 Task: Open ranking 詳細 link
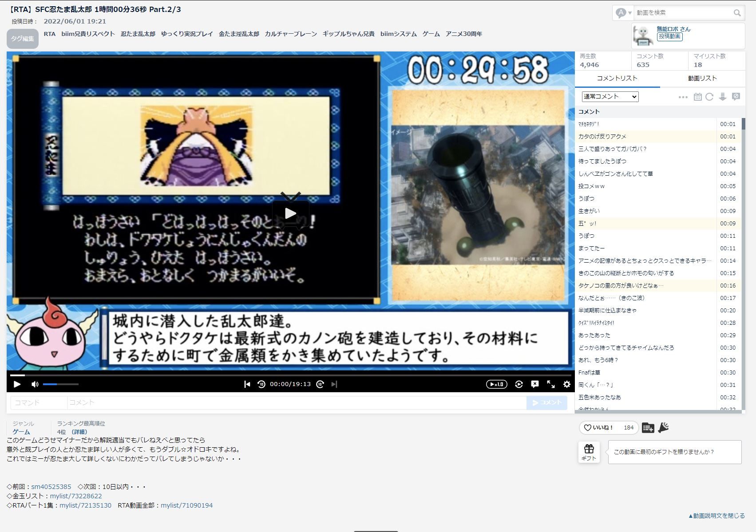[x=79, y=432]
